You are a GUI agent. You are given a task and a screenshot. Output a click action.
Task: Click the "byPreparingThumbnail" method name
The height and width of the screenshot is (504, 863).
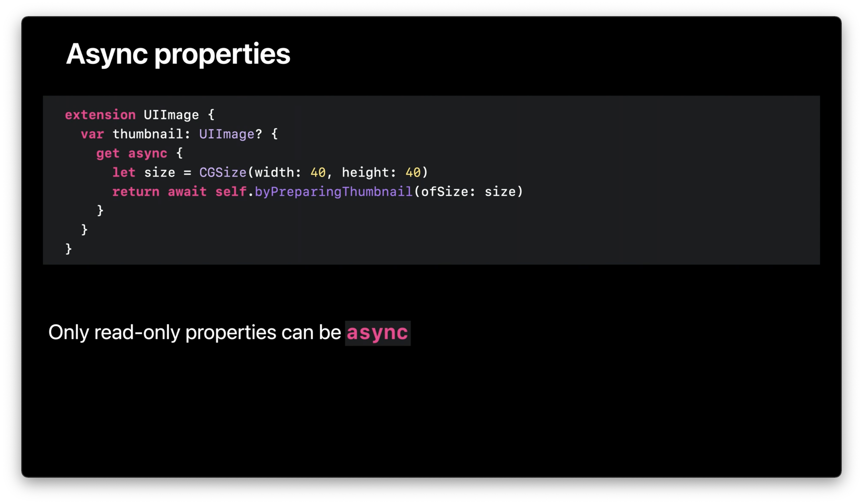click(x=333, y=191)
